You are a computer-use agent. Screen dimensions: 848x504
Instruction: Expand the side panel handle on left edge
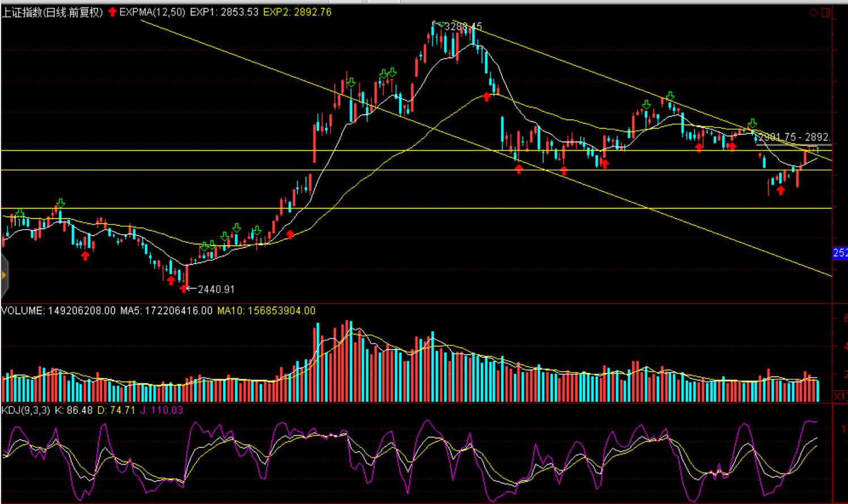pos(4,276)
